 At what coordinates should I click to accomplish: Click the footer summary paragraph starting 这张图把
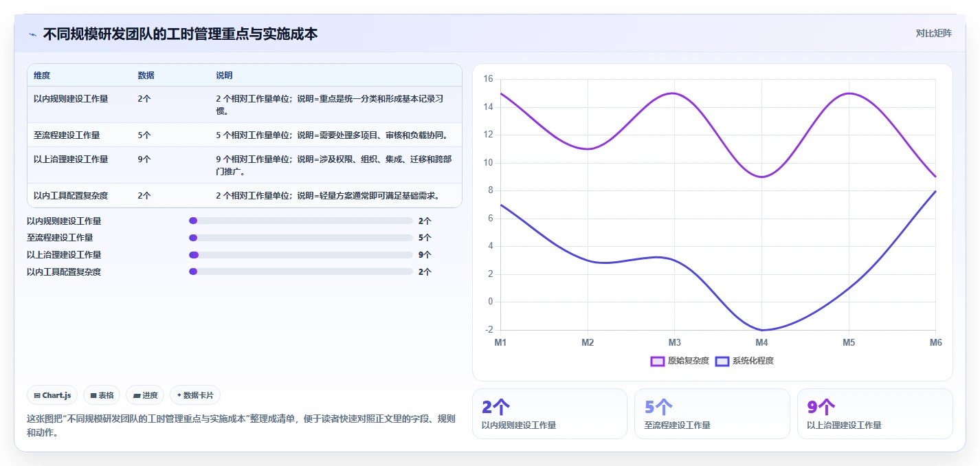pyautogui.click(x=241, y=425)
